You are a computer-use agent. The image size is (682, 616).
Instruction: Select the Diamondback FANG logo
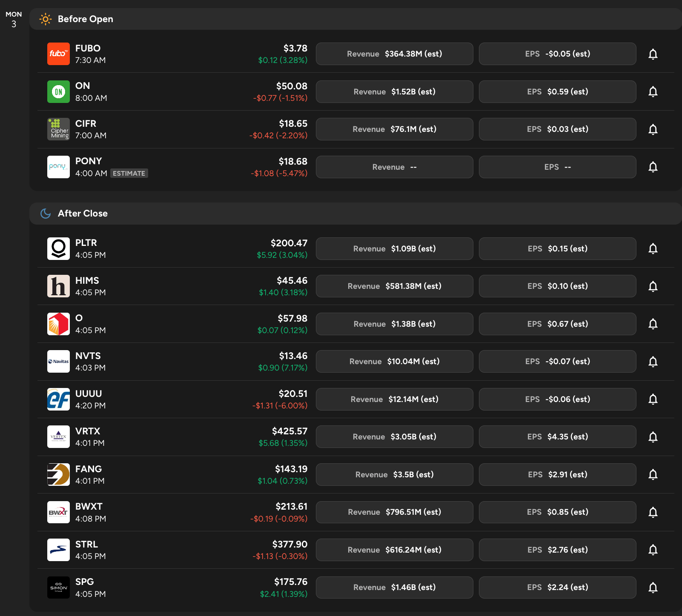point(58,474)
